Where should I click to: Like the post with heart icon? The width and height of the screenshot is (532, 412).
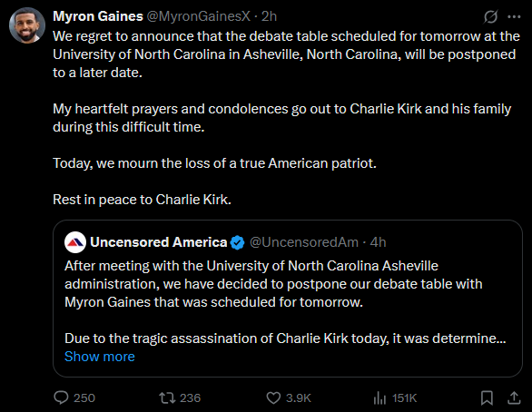[273, 397]
